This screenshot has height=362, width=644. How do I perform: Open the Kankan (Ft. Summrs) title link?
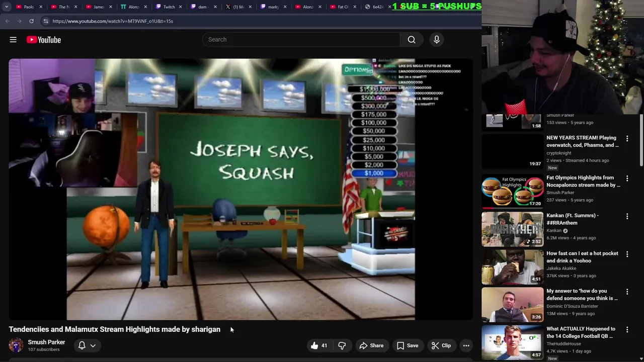coord(573,219)
